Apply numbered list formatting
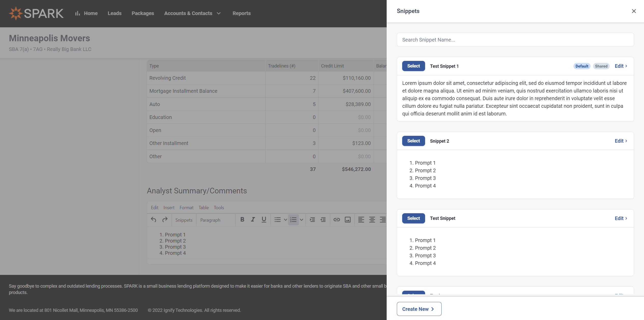 [293, 220]
